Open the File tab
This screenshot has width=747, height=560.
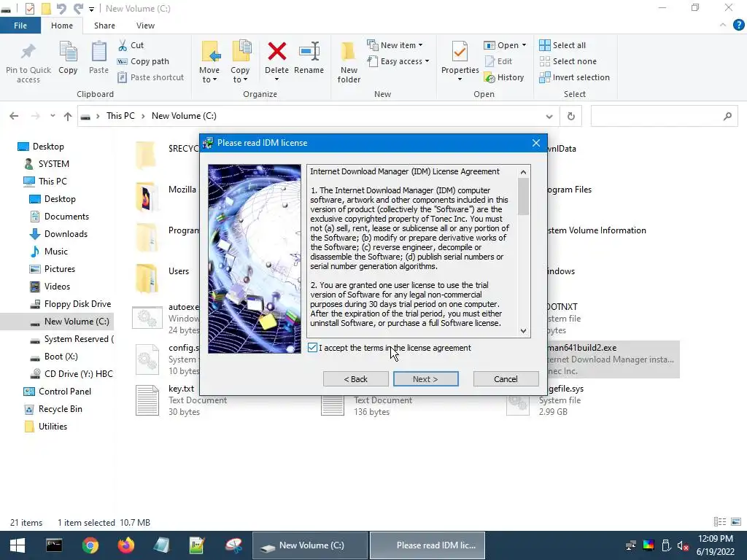point(20,26)
